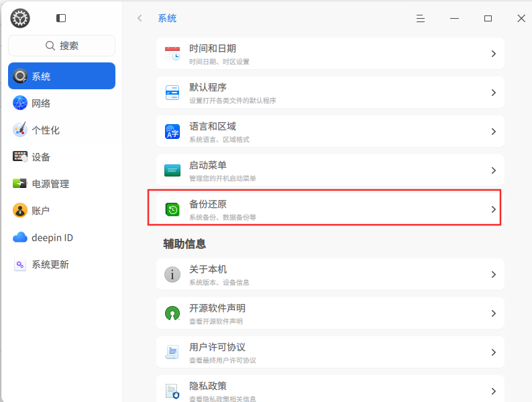Click the 搜索 search field
This screenshot has width=532, height=402.
62,46
